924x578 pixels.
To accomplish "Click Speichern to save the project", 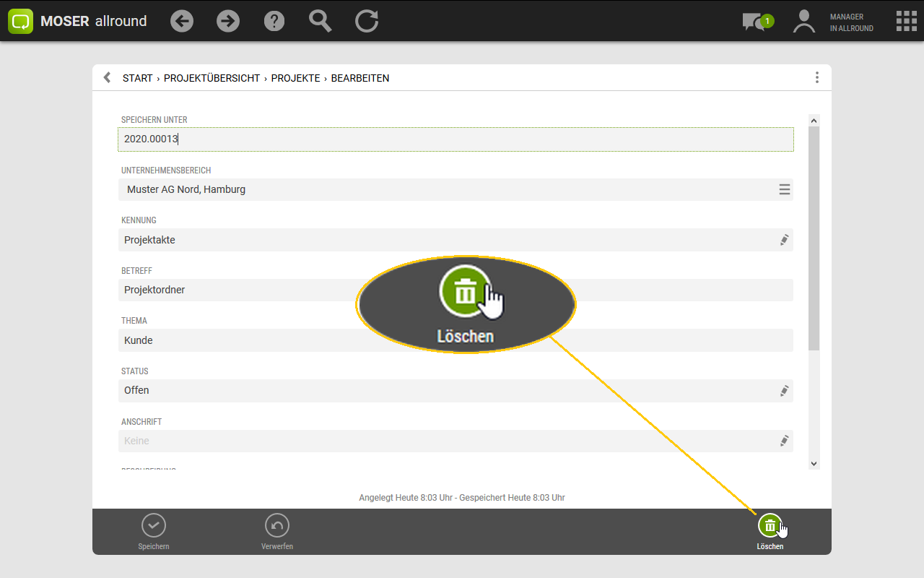I will point(154,532).
